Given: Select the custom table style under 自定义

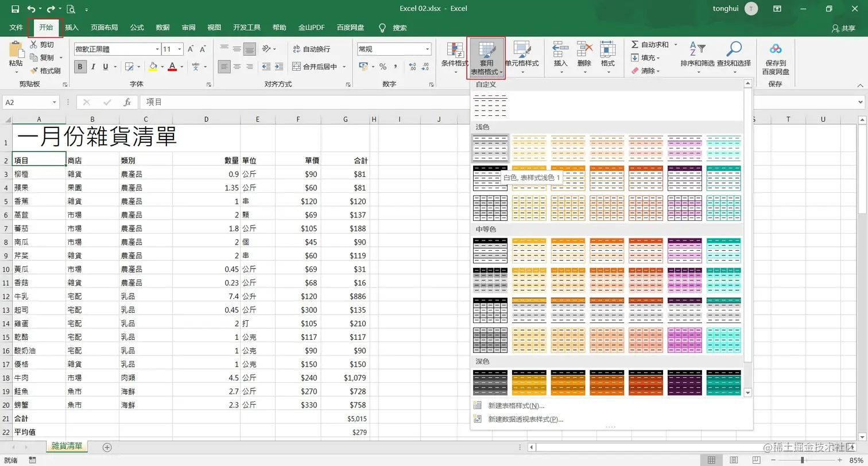Looking at the screenshot, I should pyautogui.click(x=490, y=105).
